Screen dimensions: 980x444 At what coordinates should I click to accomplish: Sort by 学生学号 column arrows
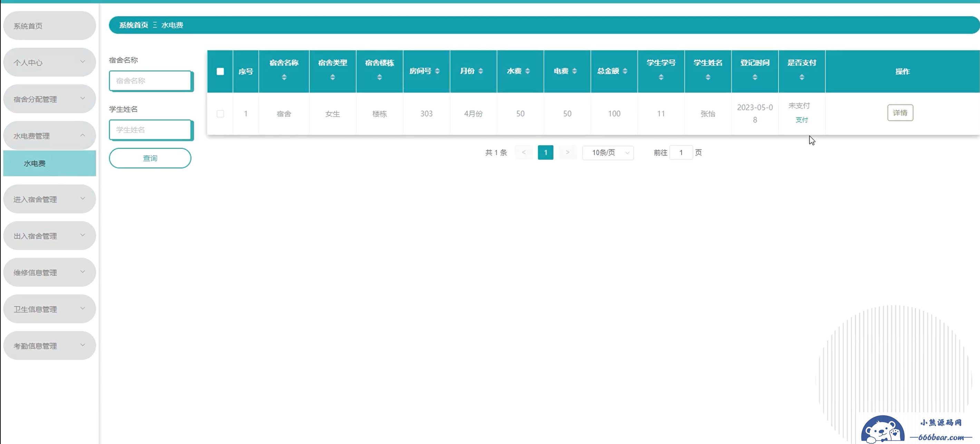[x=661, y=77]
